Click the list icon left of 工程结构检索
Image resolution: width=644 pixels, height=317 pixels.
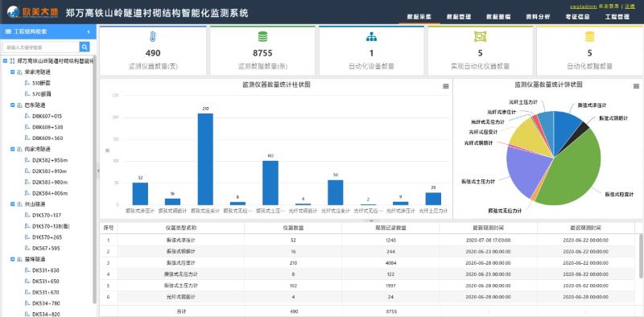coord(8,31)
